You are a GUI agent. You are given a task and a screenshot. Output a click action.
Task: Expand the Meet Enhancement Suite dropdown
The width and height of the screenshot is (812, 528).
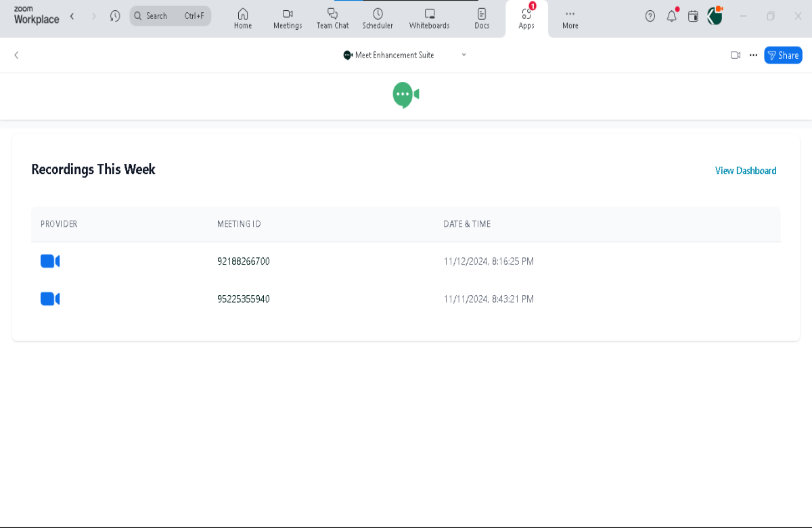point(464,55)
